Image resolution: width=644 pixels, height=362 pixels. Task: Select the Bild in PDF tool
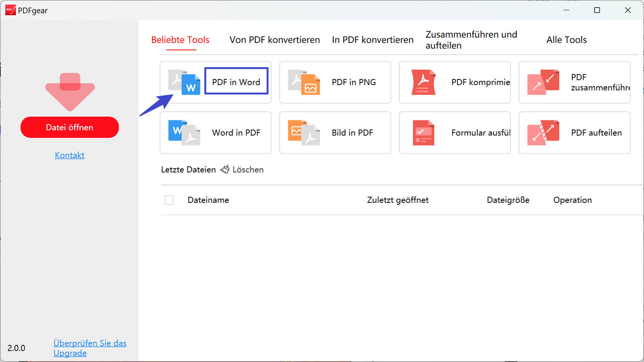[x=335, y=133]
